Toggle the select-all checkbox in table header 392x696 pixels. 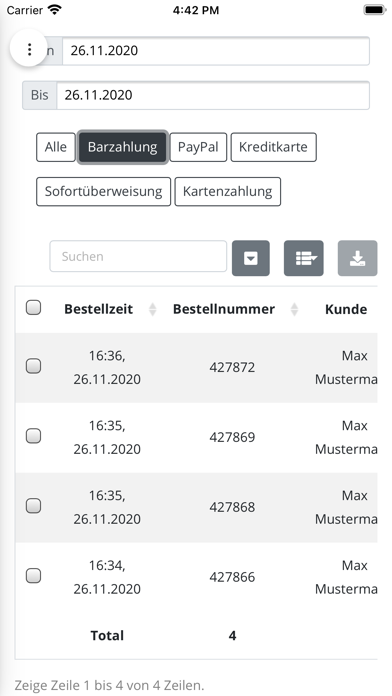[x=33, y=307]
